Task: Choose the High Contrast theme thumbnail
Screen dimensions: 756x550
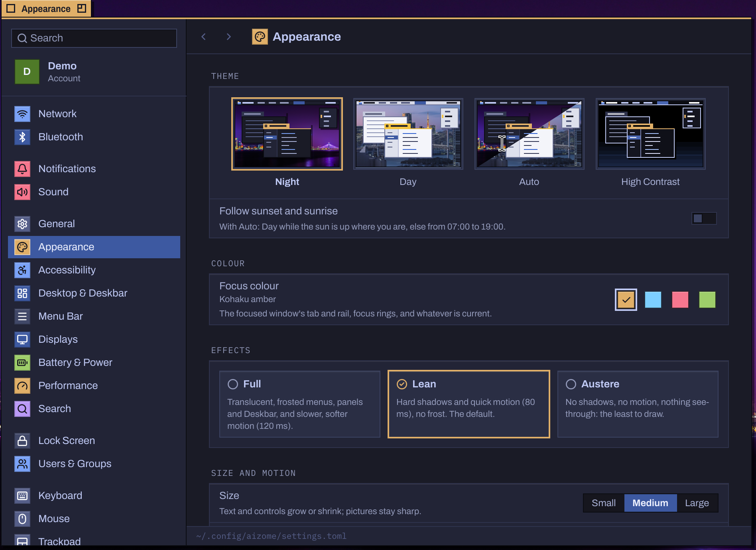Action: [x=650, y=134]
